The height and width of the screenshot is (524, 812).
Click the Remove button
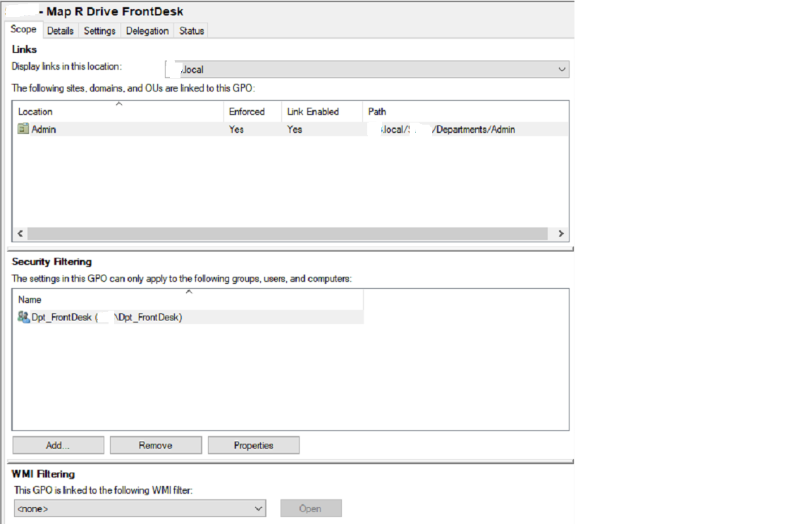[155, 444]
